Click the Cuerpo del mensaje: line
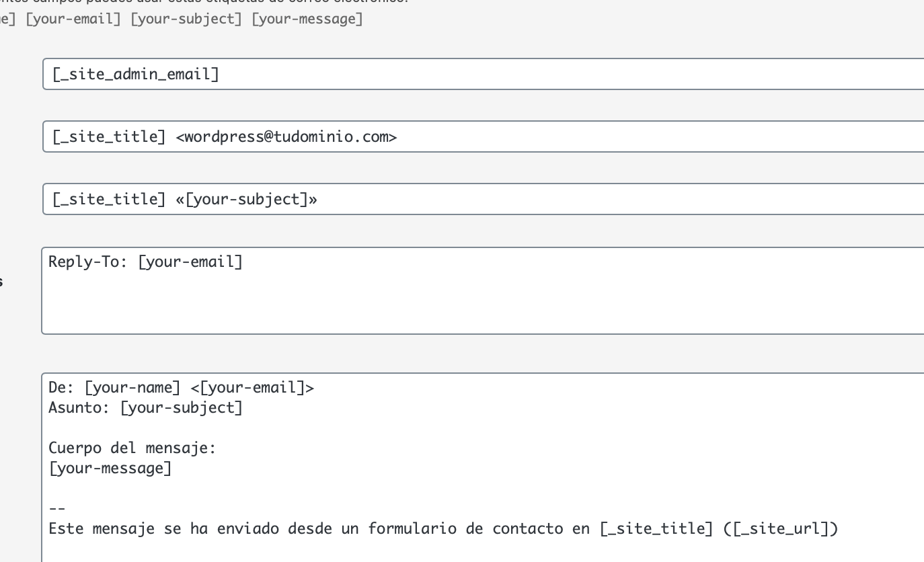 point(132,448)
